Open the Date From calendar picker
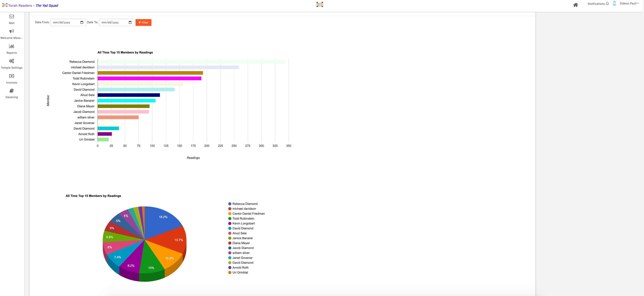 (x=82, y=22)
